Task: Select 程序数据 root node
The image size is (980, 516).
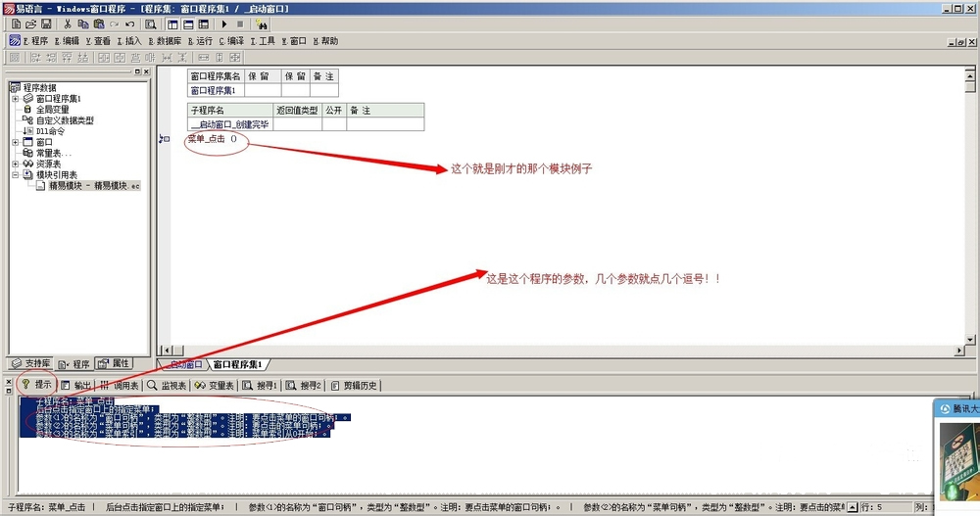Action: [x=39, y=87]
